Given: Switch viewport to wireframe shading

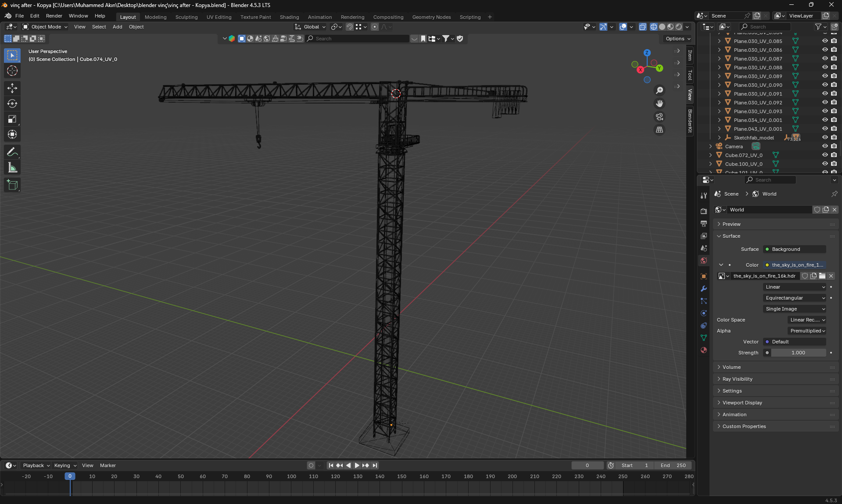Looking at the screenshot, I should [654, 27].
